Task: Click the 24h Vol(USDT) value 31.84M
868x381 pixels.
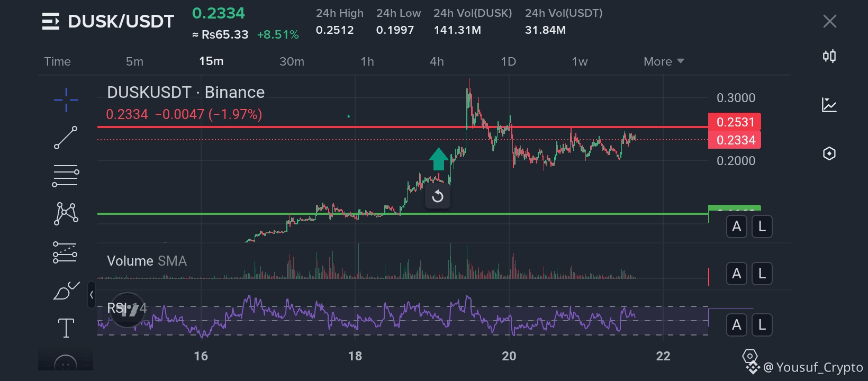Action: click(545, 30)
